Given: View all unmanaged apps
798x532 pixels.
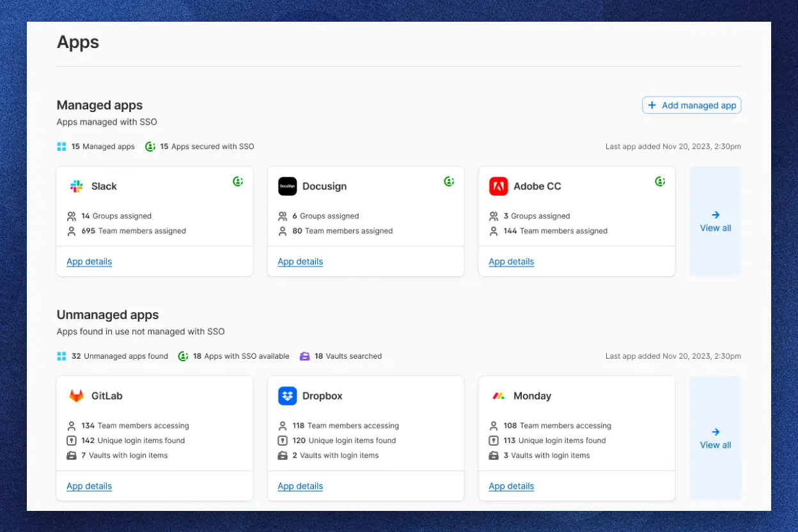Looking at the screenshot, I should point(715,438).
